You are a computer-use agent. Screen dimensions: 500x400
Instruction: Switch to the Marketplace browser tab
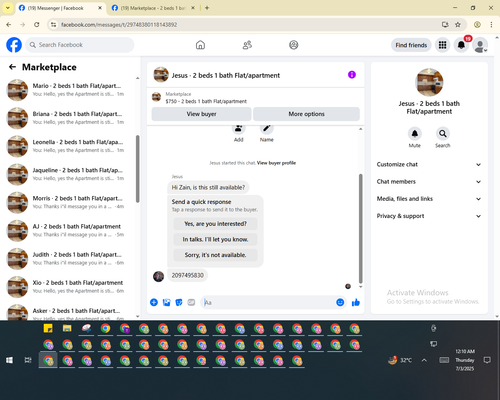(153, 8)
